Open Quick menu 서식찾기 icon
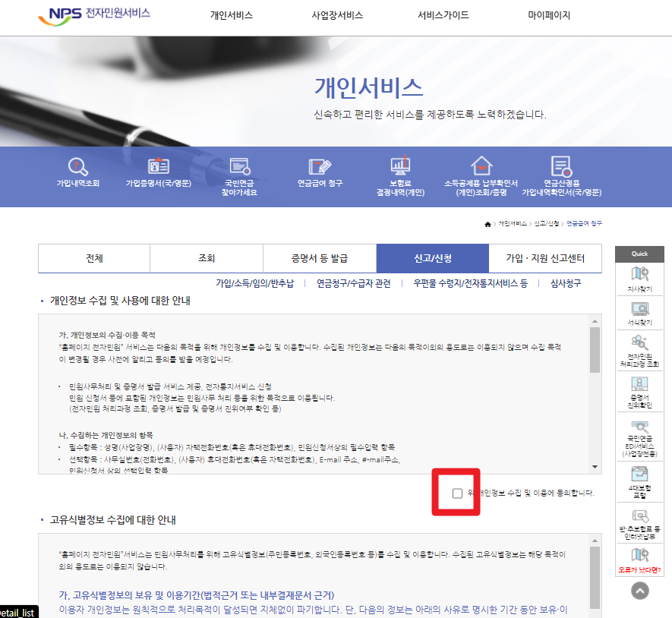The height and width of the screenshot is (618, 672). (639, 309)
